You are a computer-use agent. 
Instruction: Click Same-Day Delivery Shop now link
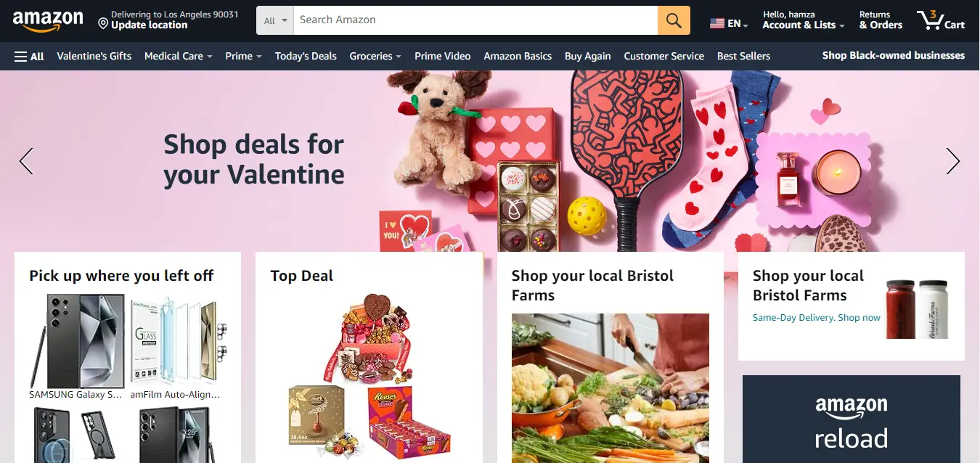817,318
